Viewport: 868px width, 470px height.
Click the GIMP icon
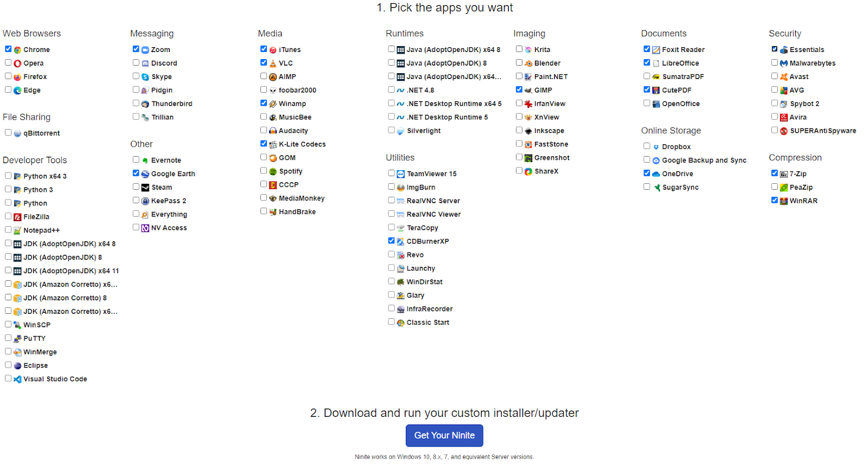528,91
